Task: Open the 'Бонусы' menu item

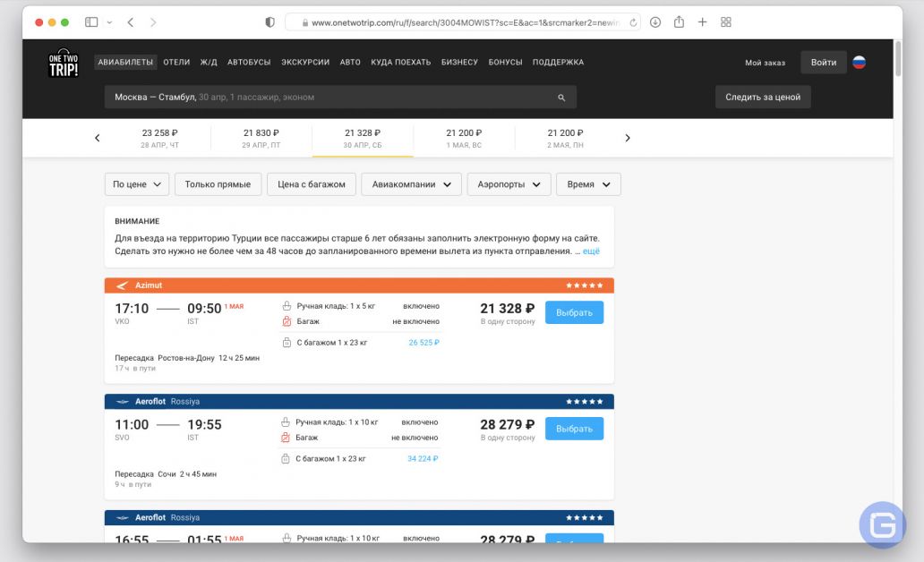Action: (x=505, y=62)
